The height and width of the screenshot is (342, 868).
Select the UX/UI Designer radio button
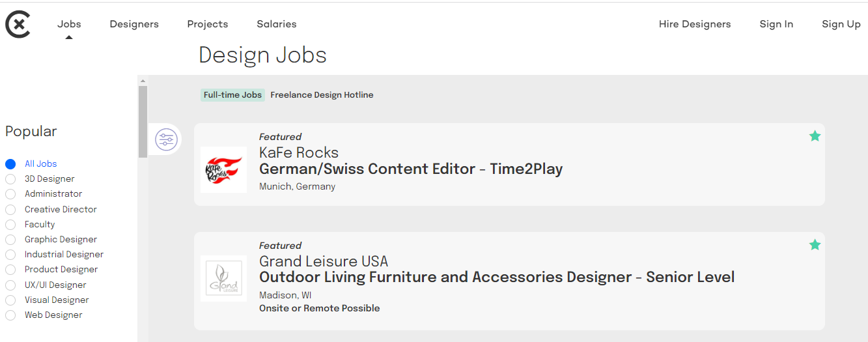[10, 285]
